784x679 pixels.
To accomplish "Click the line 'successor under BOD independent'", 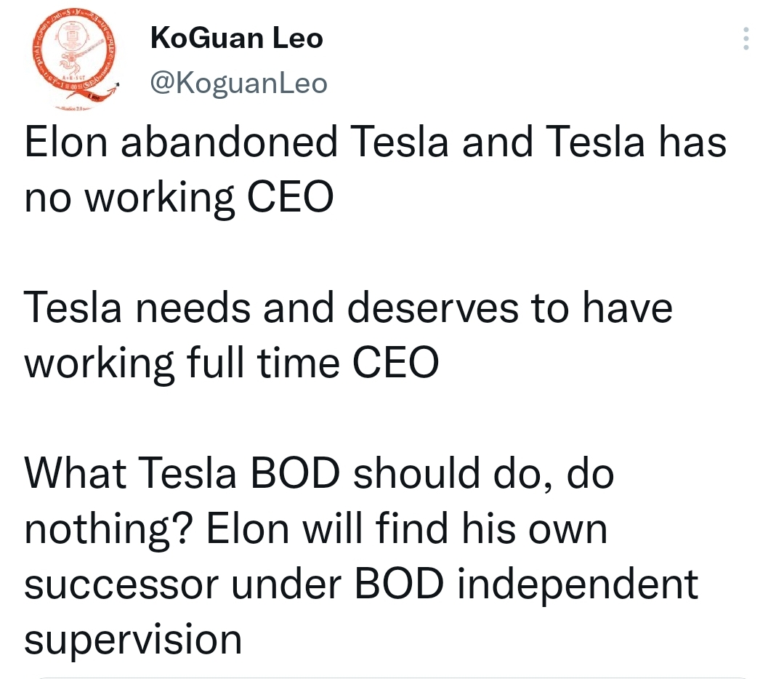I will [361, 584].
